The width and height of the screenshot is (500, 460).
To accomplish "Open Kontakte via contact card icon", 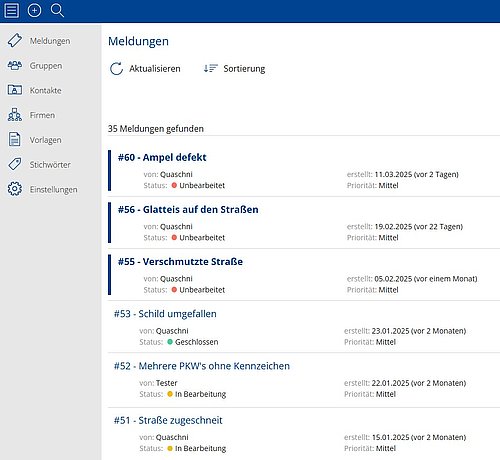I will (15, 90).
